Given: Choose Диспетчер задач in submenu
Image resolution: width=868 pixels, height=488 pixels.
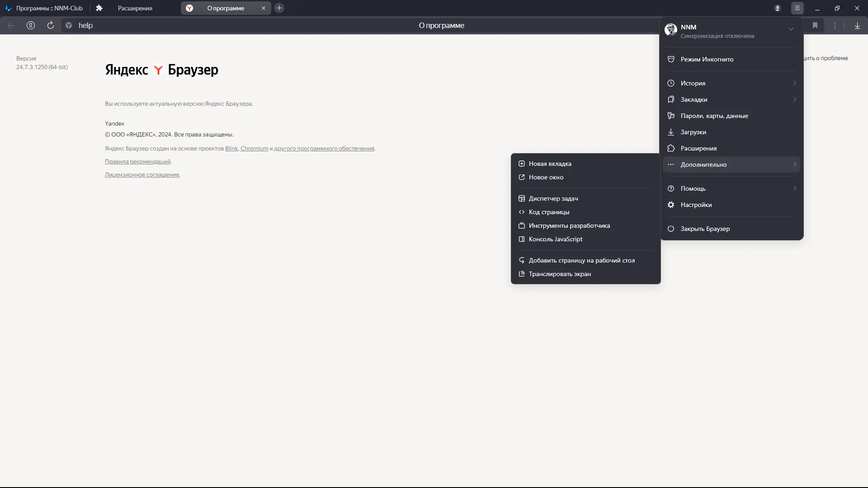Looking at the screenshot, I should (553, 198).
